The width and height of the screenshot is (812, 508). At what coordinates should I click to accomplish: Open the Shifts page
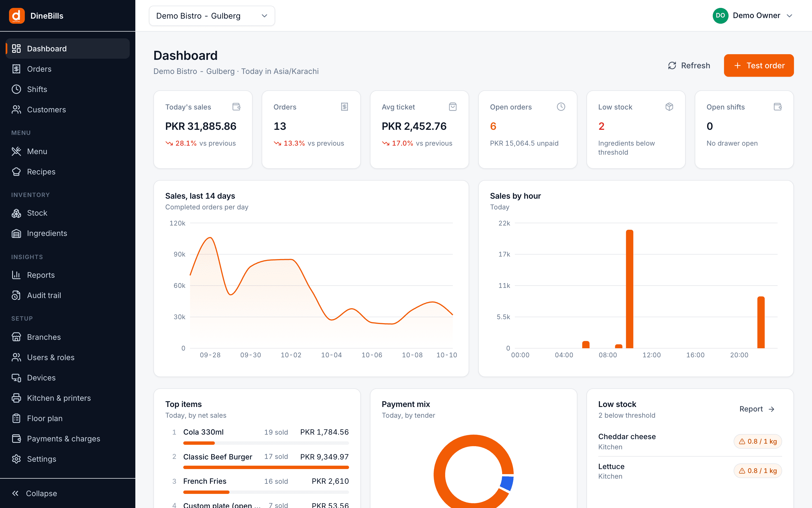68,89
